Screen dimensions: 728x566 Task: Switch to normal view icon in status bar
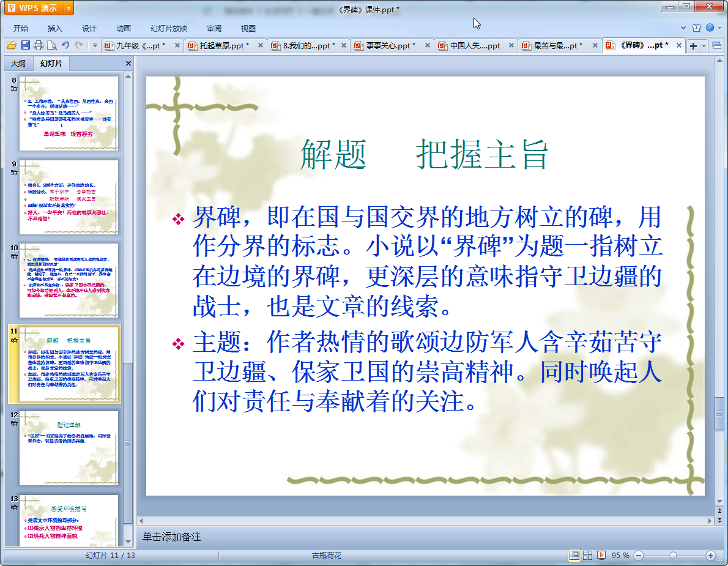pyautogui.click(x=574, y=556)
